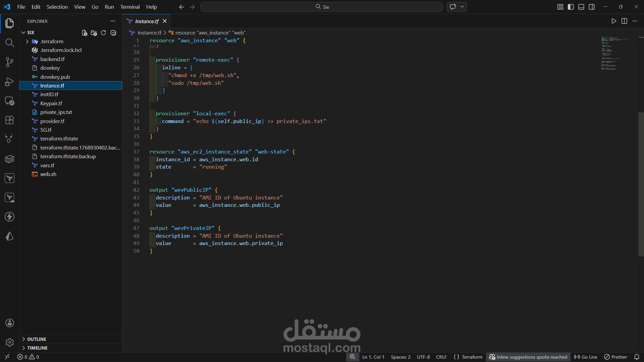This screenshot has height=362, width=644.
Task: Open the Run and Debug view
Action: [9, 81]
